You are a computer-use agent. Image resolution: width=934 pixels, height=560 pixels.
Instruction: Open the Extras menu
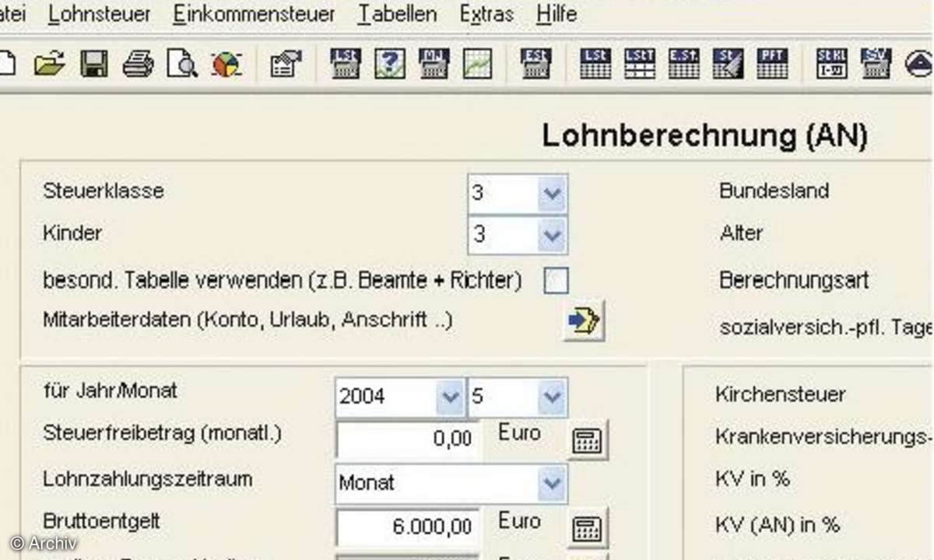[486, 13]
